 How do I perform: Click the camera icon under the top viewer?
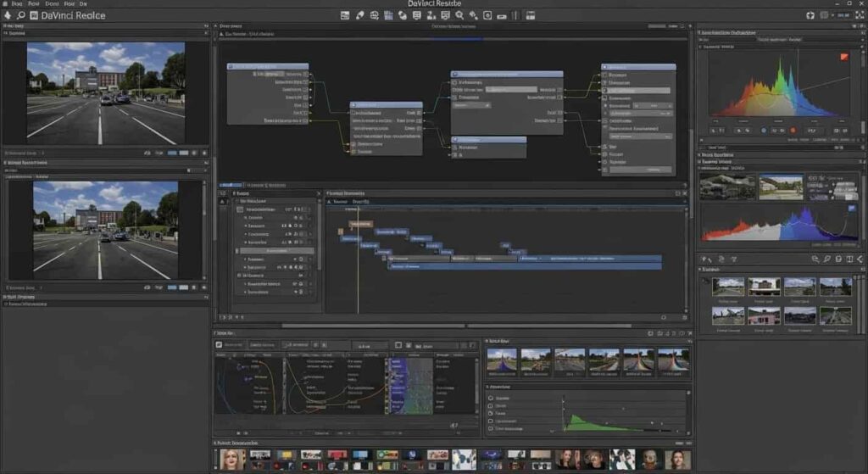[147, 153]
